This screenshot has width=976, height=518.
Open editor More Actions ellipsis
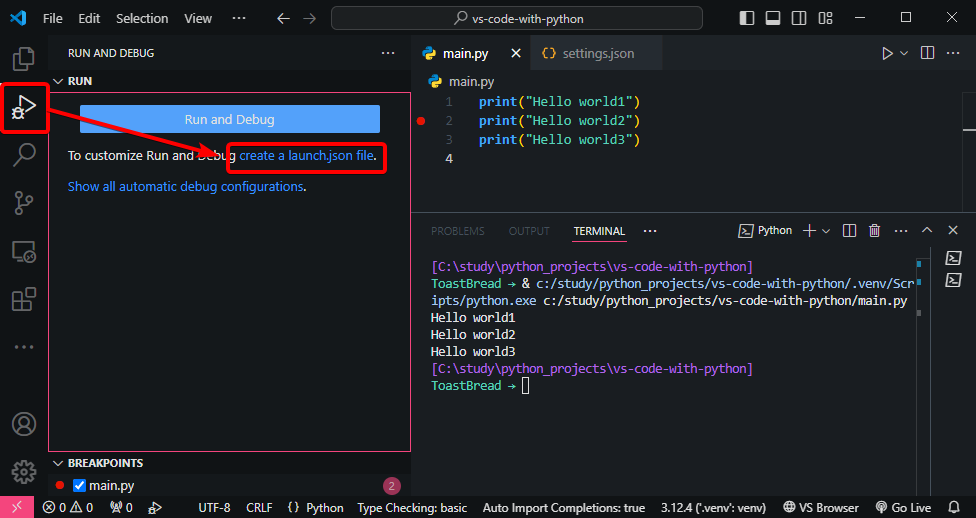pos(953,53)
